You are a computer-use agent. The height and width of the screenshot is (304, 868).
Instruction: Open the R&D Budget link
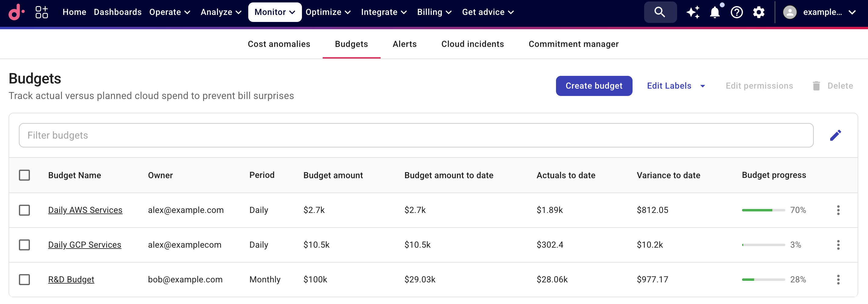pyautogui.click(x=71, y=279)
